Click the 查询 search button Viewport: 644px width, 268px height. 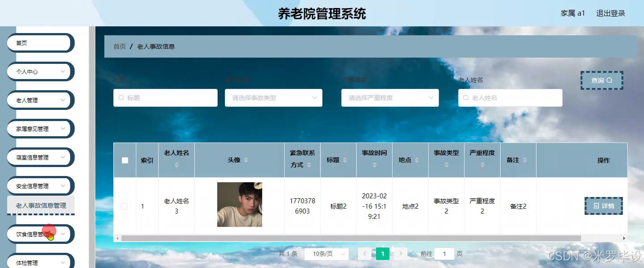tap(602, 80)
